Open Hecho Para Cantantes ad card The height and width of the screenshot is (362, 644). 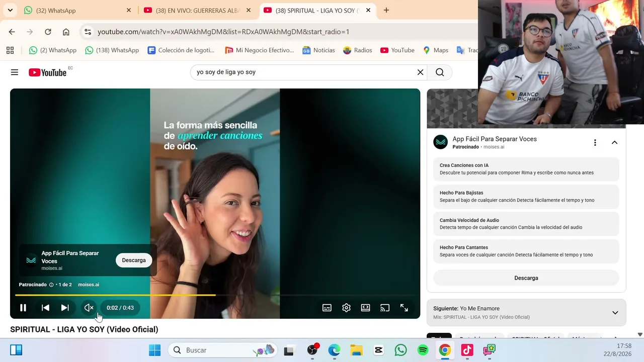pyautogui.click(x=526, y=251)
